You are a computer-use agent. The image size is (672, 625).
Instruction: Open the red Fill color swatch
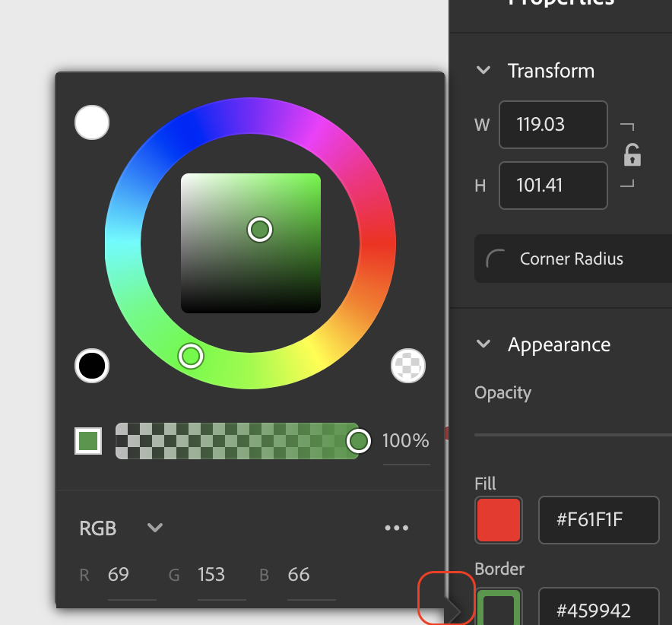[x=499, y=520]
